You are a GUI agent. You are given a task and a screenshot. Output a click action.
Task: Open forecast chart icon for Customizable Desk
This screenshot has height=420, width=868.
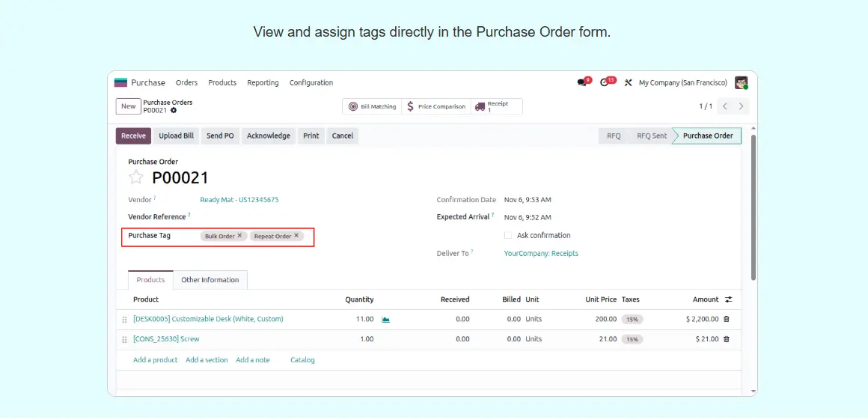tap(385, 319)
